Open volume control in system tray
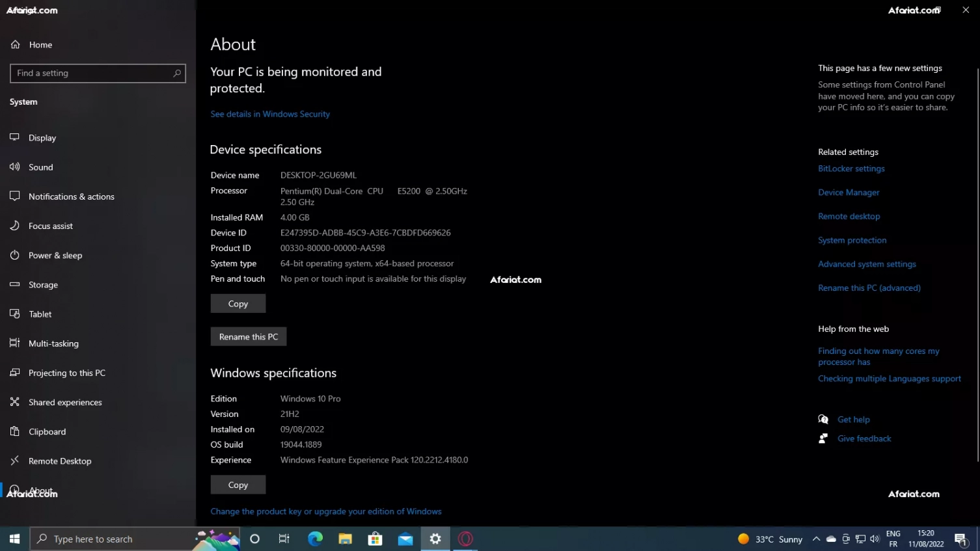The image size is (980, 551). (875, 539)
